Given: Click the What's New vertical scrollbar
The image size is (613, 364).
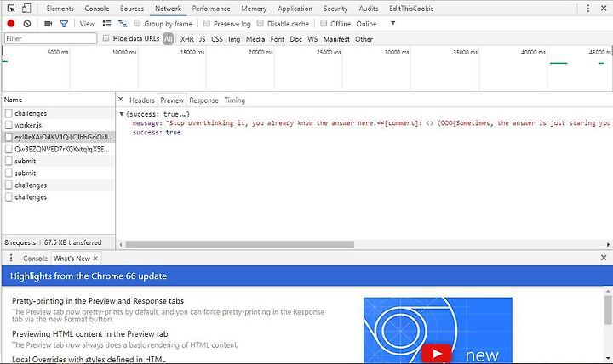Looking at the screenshot, I should [608, 310].
